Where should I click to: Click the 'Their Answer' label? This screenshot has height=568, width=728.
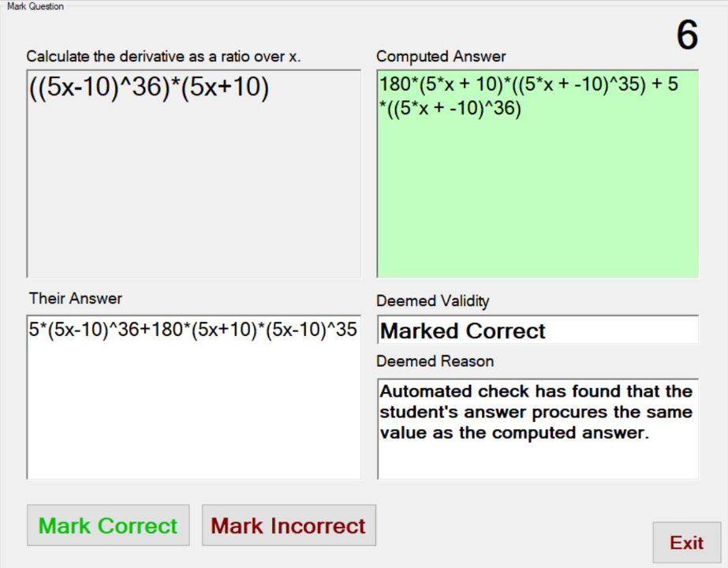(75, 298)
